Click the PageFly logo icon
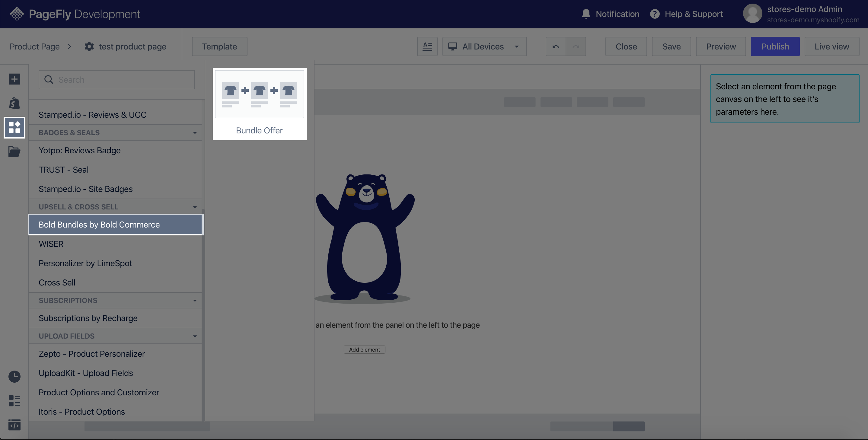868x440 pixels. [x=17, y=14]
